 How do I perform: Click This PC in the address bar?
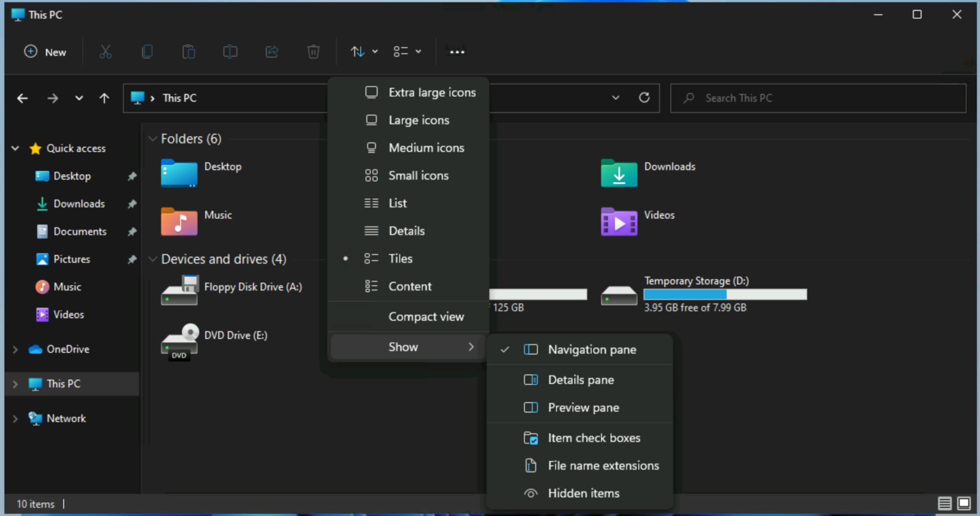coord(179,98)
